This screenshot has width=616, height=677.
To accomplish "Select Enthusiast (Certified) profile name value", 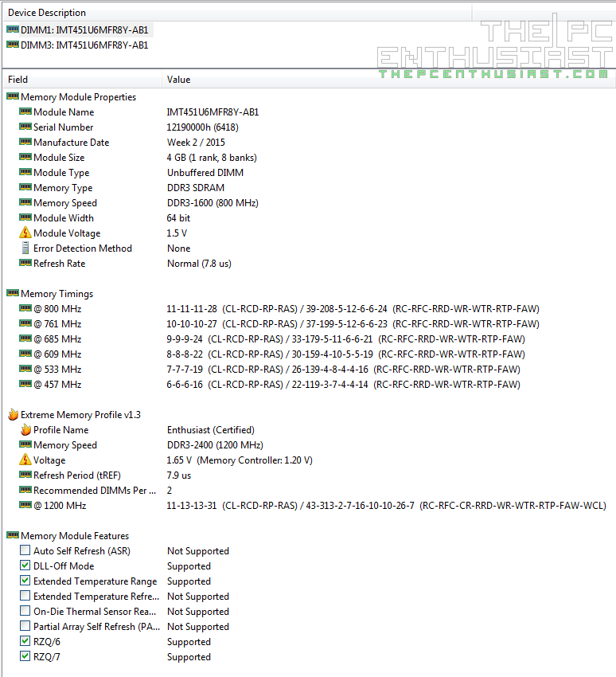I will (x=211, y=430).
